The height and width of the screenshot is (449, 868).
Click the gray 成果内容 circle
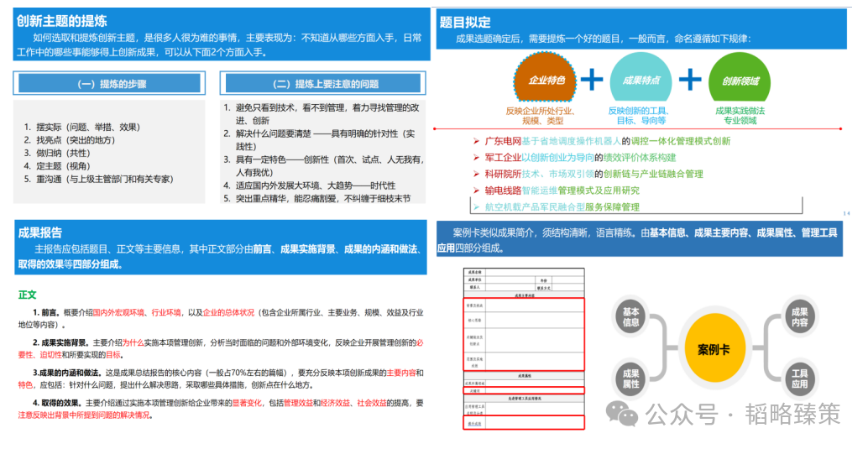point(799,317)
